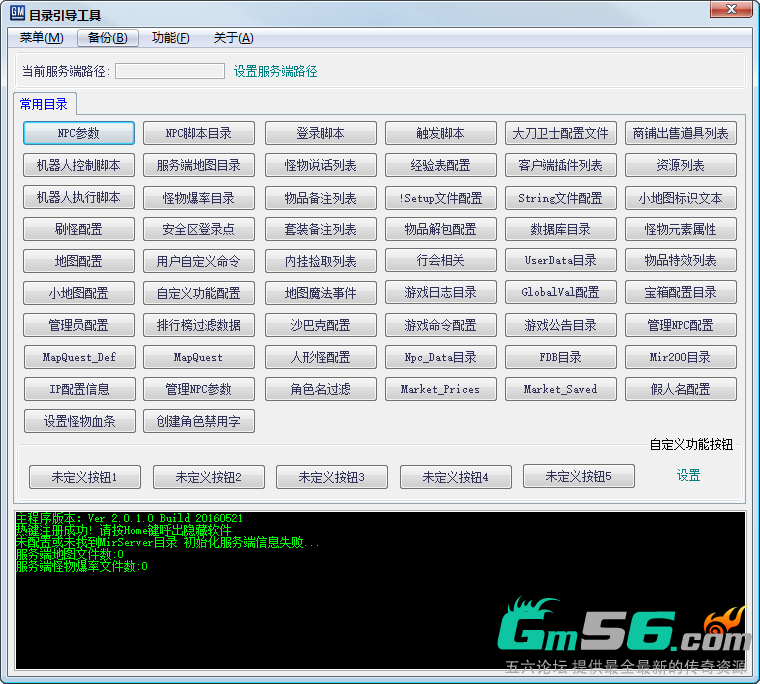Open 排行榜过滤数据
Viewport: 760px width, 684px height.
(x=199, y=325)
